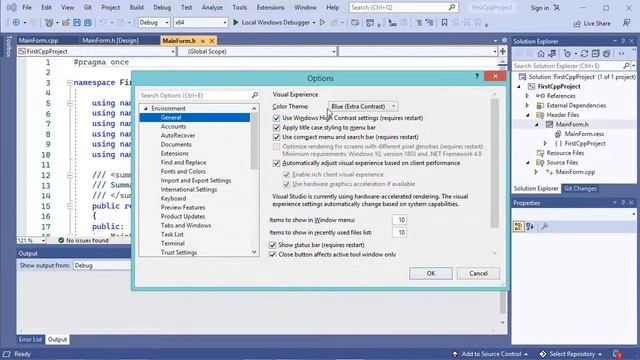Click the Property Pages wrench icon

(x=544, y=226)
